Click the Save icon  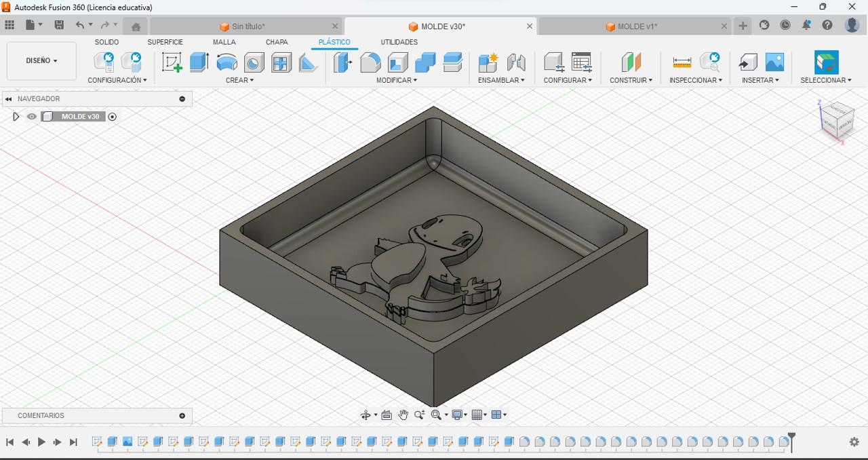tap(59, 25)
